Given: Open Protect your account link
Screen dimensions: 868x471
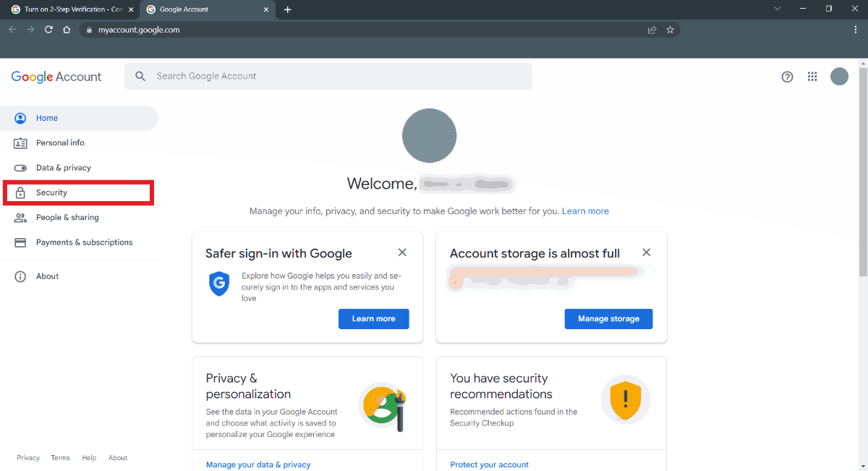Looking at the screenshot, I should click(x=489, y=464).
